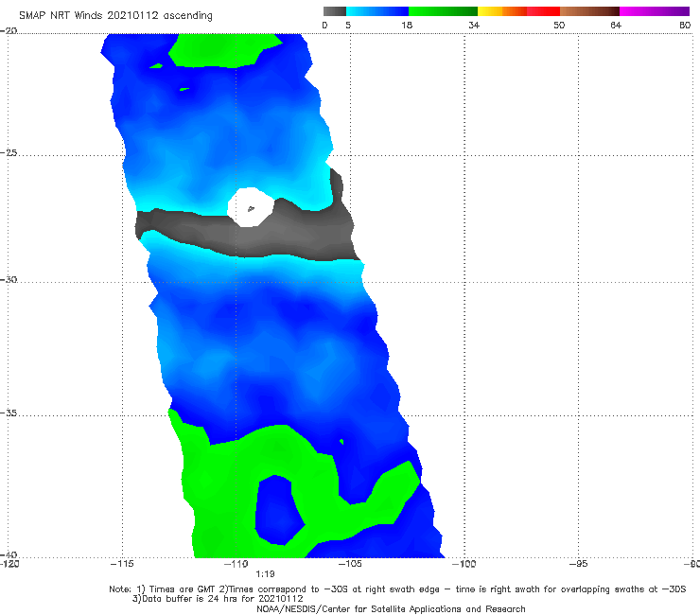Click the longitude label '-95'
The width and height of the screenshot is (700, 615).
point(579,564)
